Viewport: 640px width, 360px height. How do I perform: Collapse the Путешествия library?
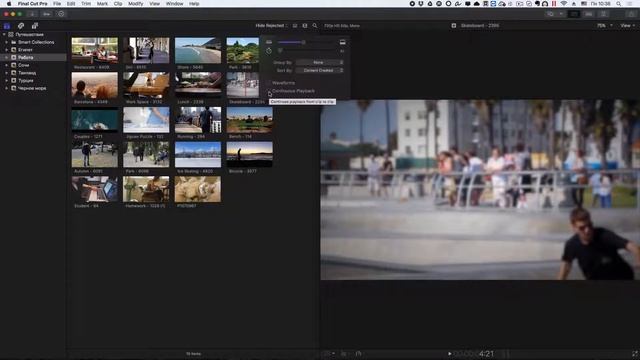[x=4, y=35]
